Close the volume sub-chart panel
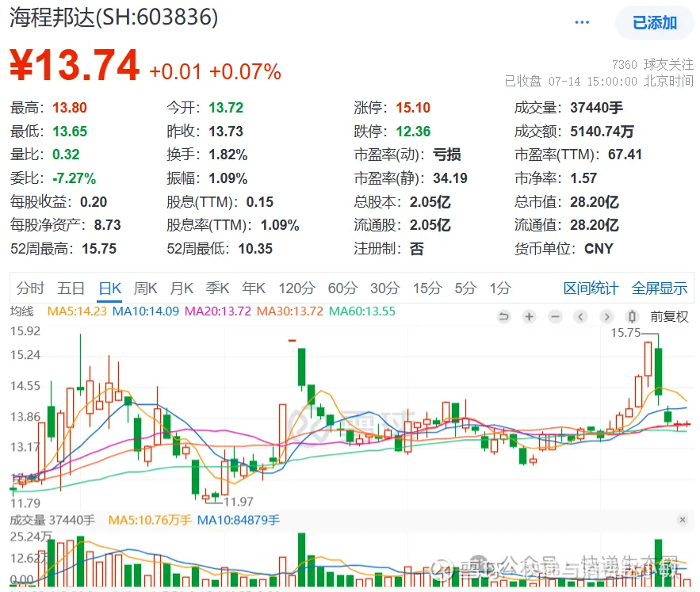This screenshot has width=700, height=592. (682, 520)
